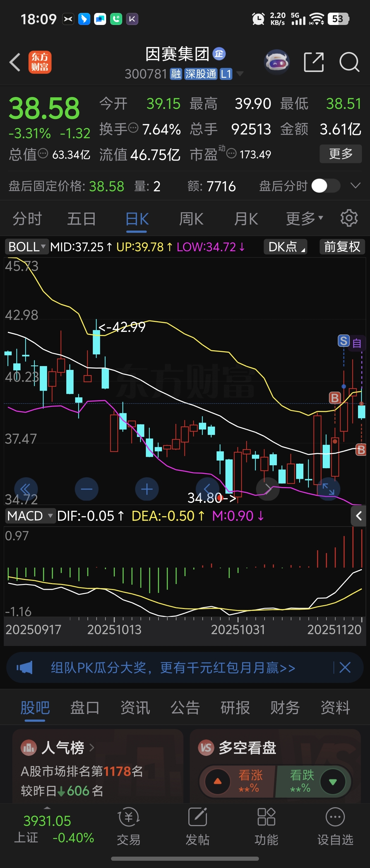Open 交易 trade icon in bottom bar
Screen dimensions: 370x868
pos(128,827)
